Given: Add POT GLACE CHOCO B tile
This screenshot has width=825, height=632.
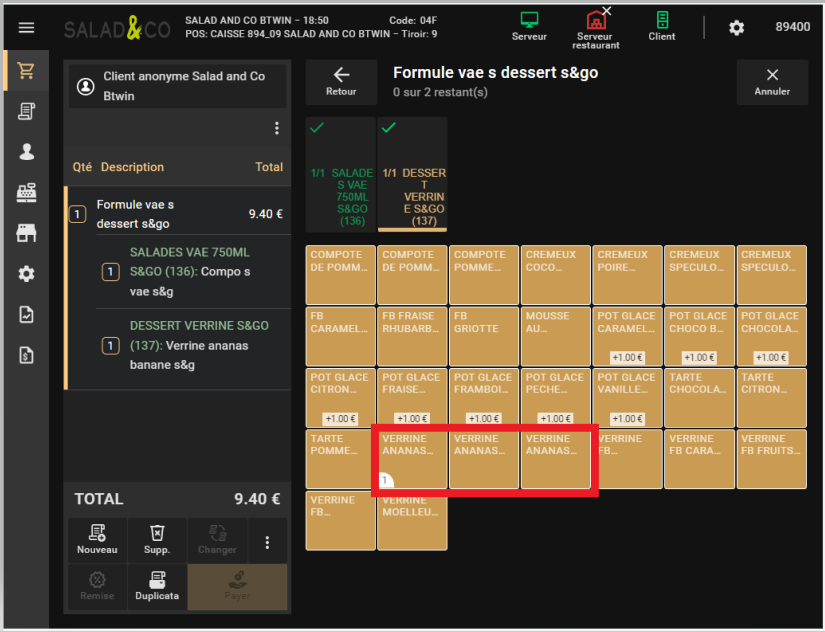Looking at the screenshot, I should [x=699, y=336].
